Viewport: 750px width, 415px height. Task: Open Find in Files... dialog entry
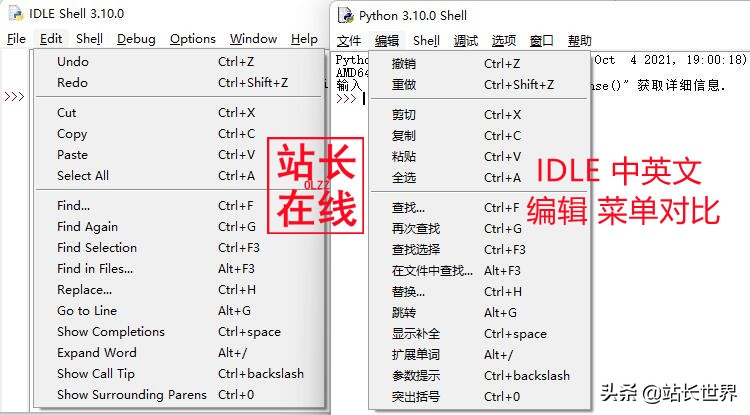pyautogui.click(x=180, y=269)
